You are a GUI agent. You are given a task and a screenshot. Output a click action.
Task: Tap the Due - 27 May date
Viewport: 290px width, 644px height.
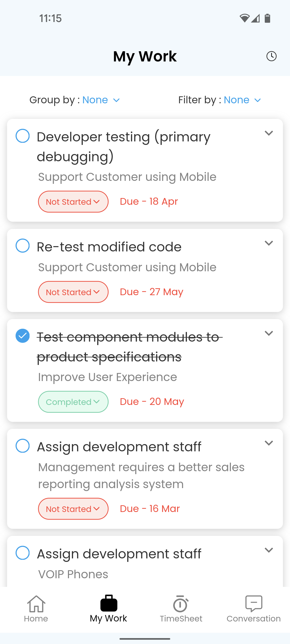click(x=151, y=292)
